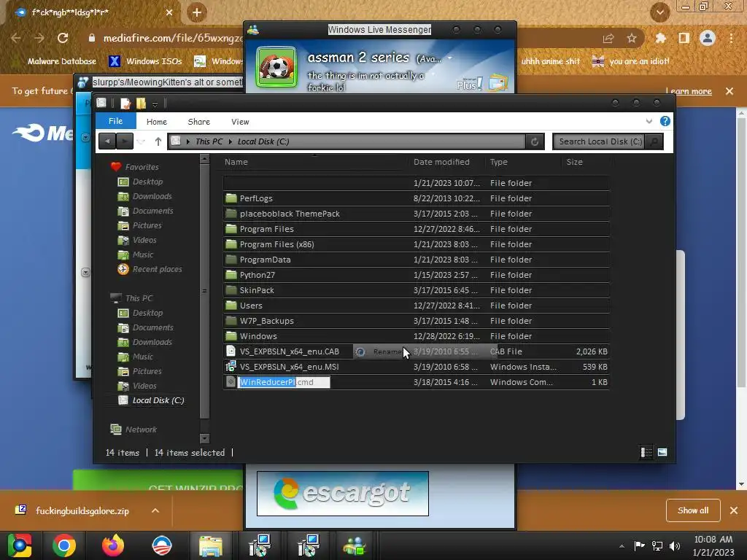Image resolution: width=747 pixels, height=560 pixels.
Task: Click the Learn more link in the infobar
Action: [x=689, y=91]
